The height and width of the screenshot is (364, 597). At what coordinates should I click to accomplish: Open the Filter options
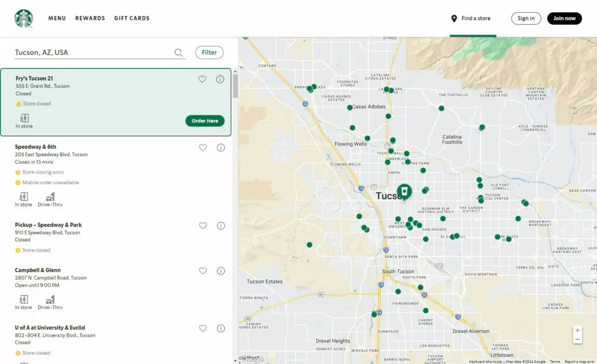(x=209, y=52)
